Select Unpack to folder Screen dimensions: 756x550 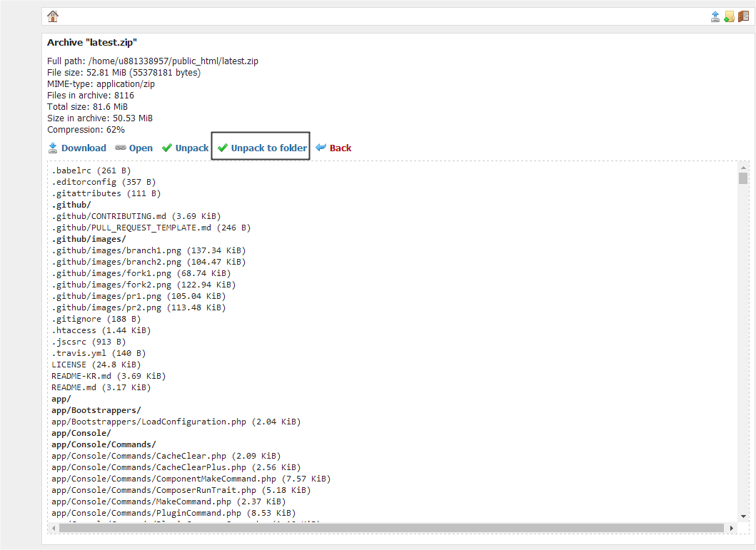point(268,148)
